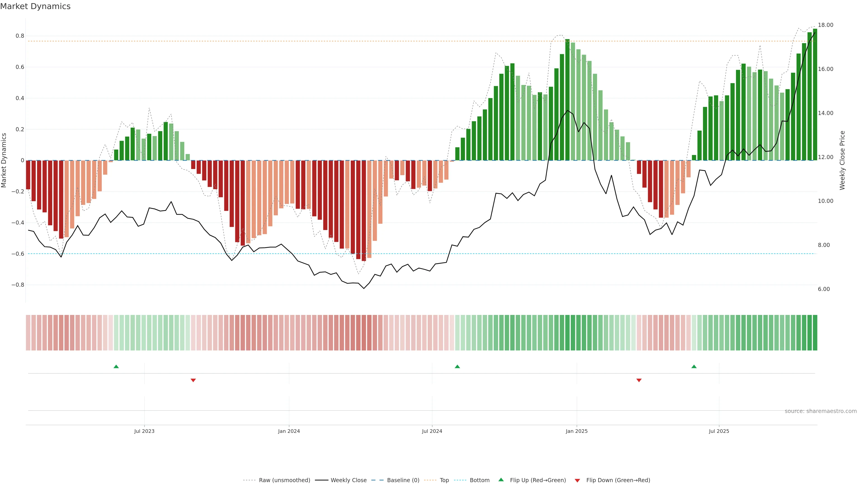Click the Jul 2025 axis label
The width and height of the screenshot is (868, 488).
click(719, 431)
